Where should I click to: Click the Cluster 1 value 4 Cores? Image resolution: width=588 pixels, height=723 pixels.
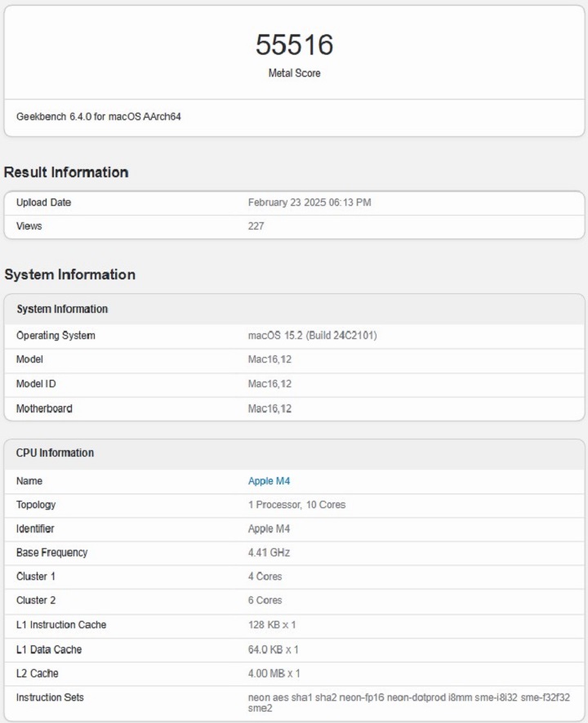click(265, 576)
